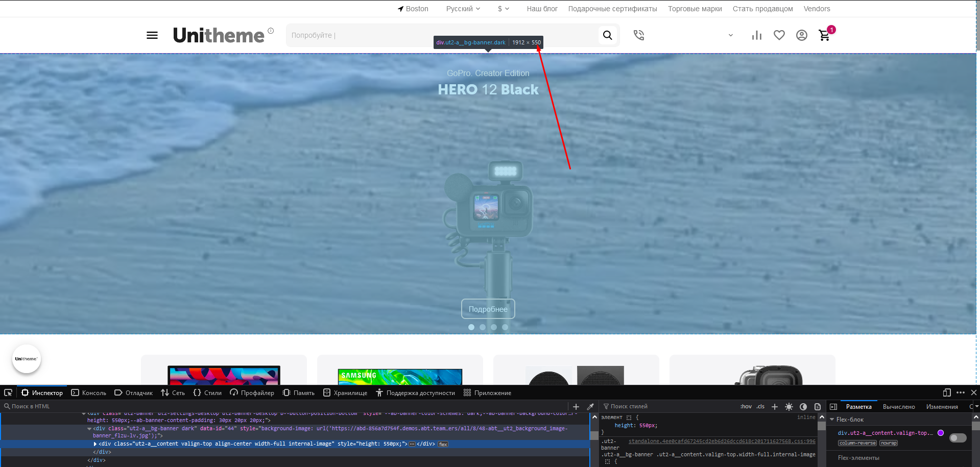The width and height of the screenshot is (980, 467).
Task: Open the Стать продавцом link
Action: 763,9
